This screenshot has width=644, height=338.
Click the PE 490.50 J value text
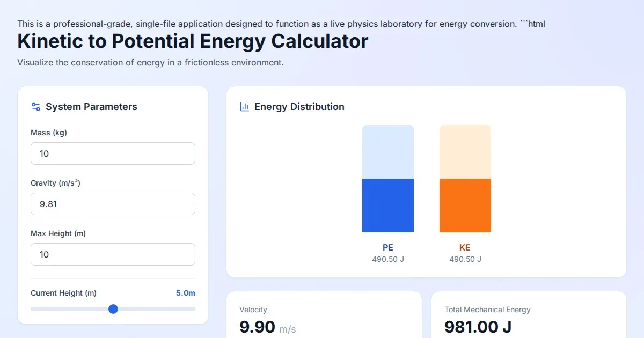click(x=388, y=259)
